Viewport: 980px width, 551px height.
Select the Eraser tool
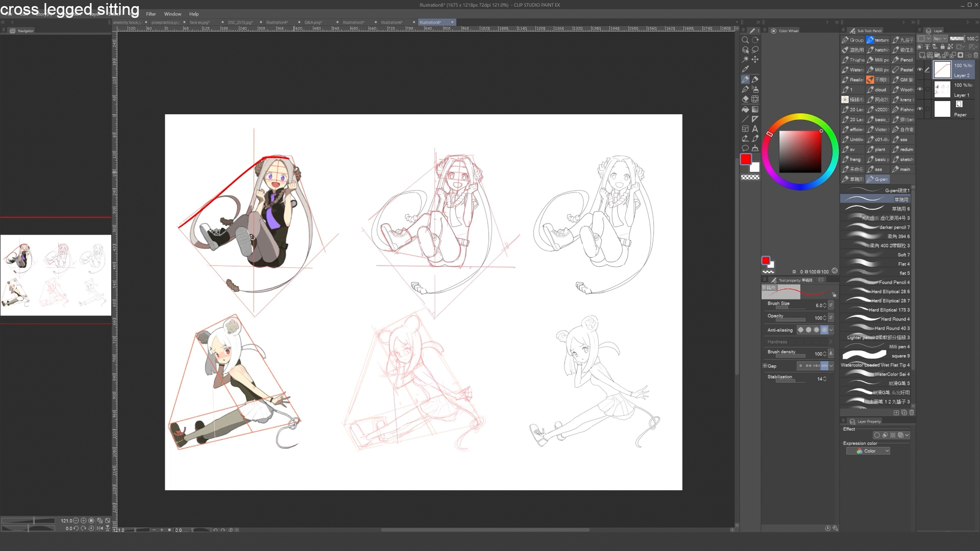[745, 99]
